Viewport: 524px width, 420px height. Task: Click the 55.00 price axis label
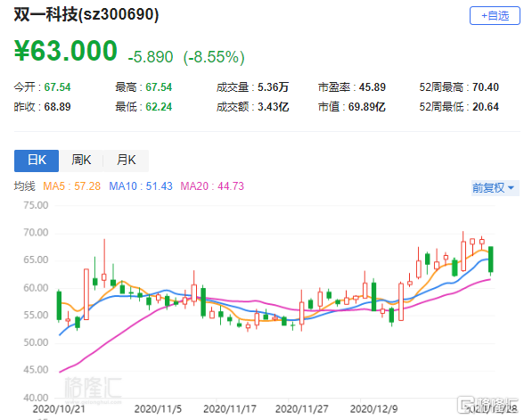click(36, 315)
